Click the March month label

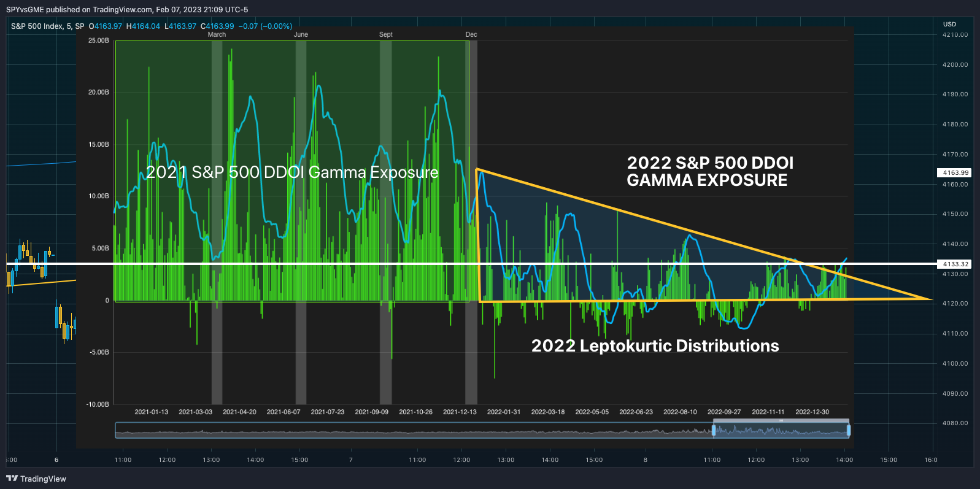click(x=217, y=34)
